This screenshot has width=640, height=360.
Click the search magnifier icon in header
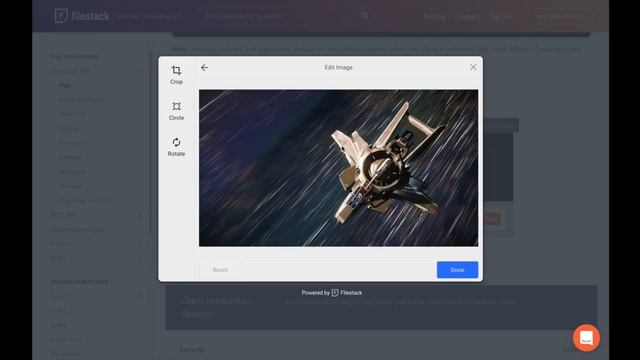[365, 16]
